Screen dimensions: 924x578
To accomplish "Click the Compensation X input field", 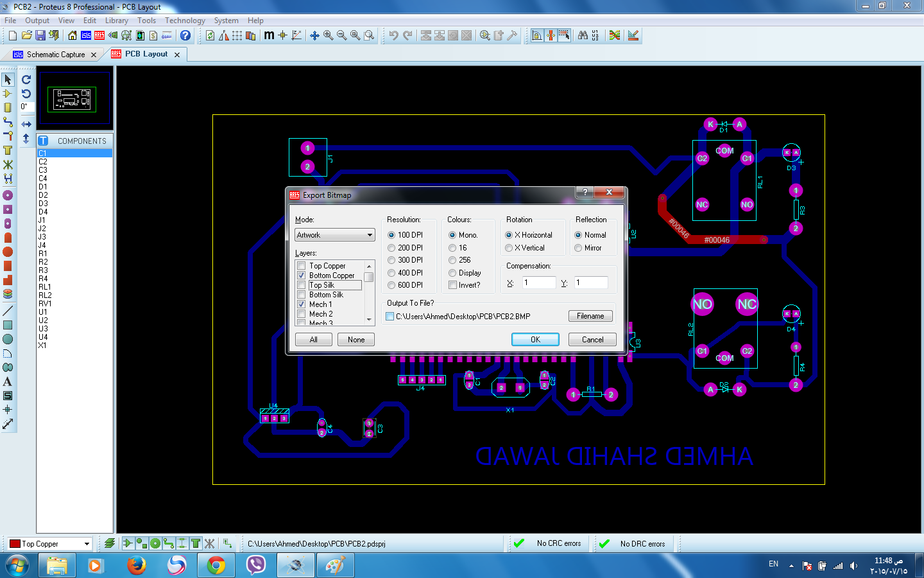I will pos(538,283).
